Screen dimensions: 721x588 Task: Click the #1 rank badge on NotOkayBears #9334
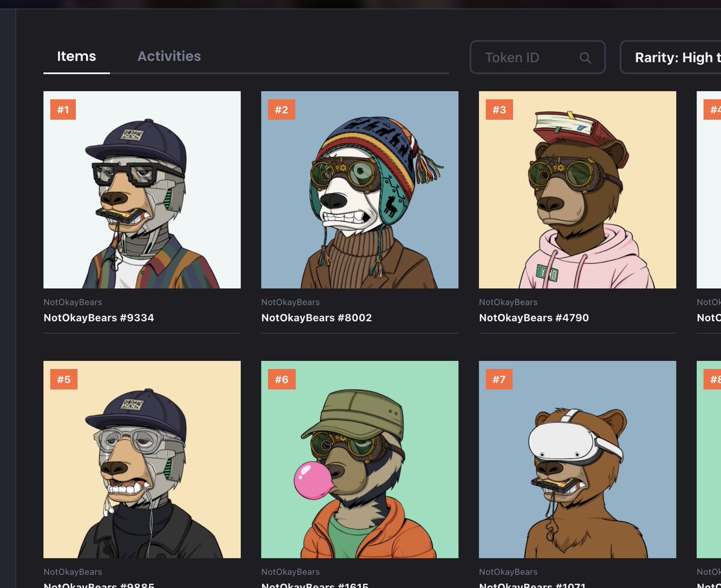point(63,109)
